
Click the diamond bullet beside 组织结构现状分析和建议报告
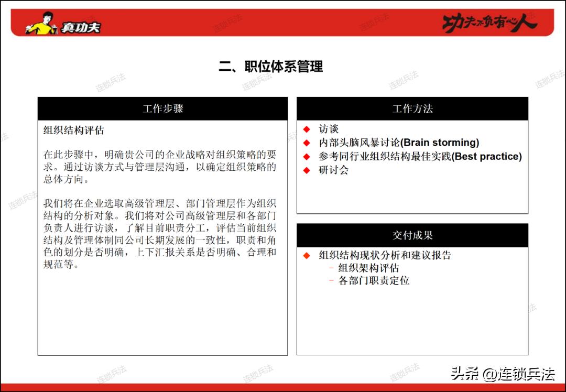tap(307, 256)
